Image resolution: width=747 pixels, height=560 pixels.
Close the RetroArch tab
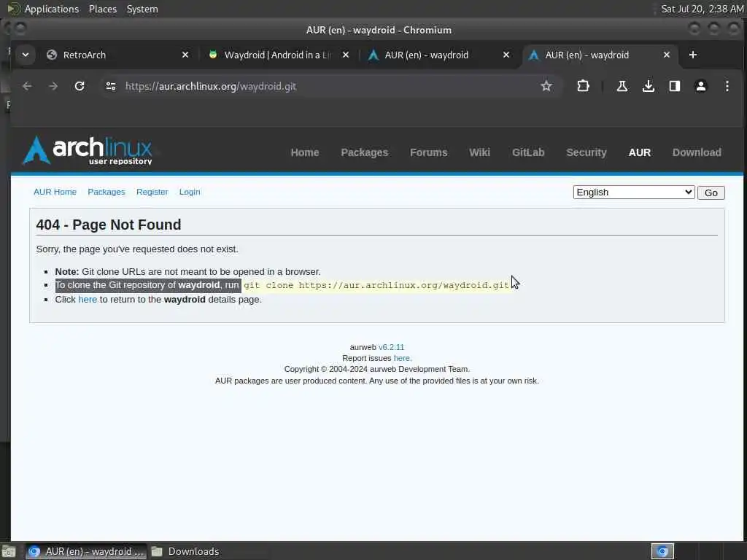(185, 55)
